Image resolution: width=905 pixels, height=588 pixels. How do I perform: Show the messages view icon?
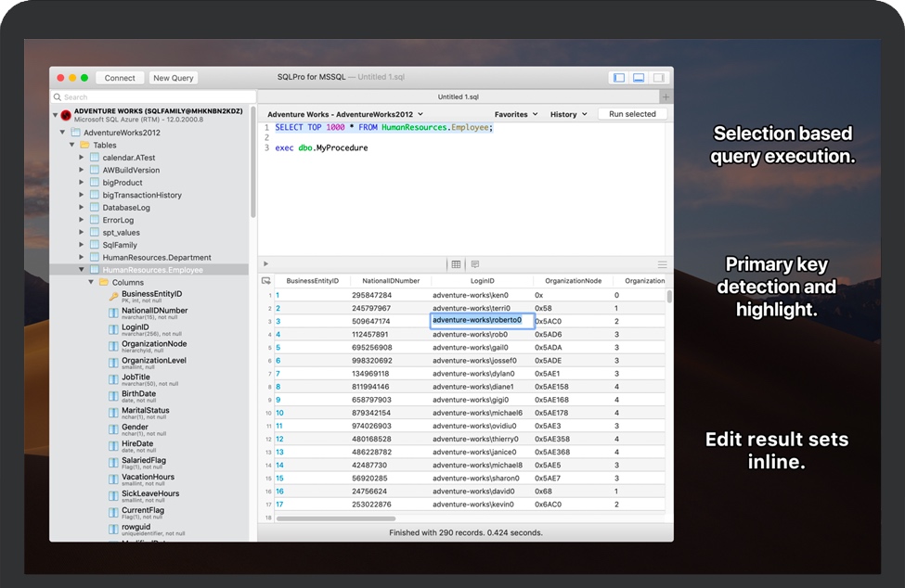coord(474,264)
